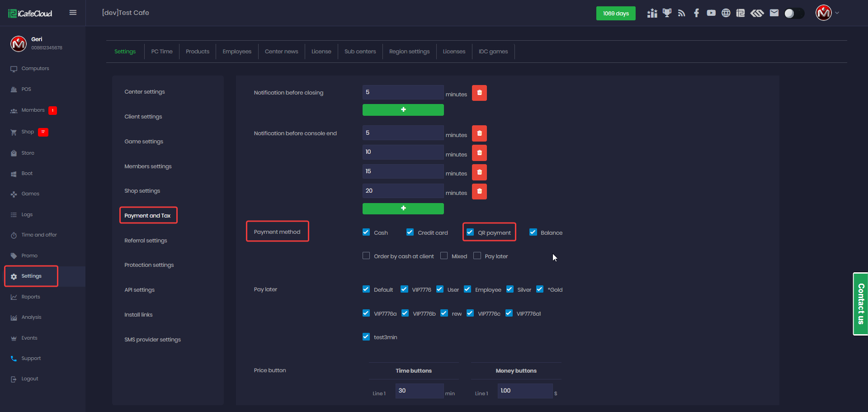Add a new console end notification row
Viewport: 868px width, 412px height.
click(x=403, y=208)
